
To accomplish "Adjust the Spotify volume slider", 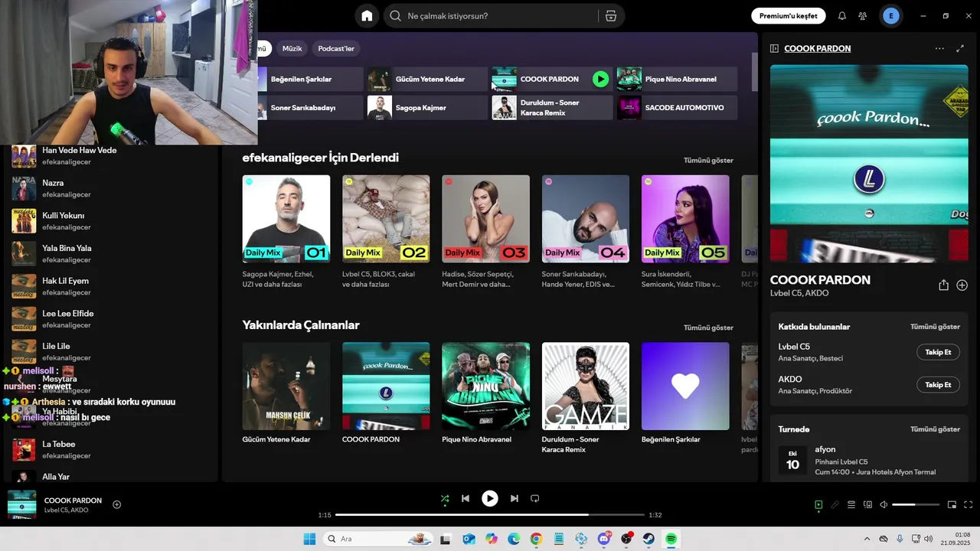I will 916,505.
